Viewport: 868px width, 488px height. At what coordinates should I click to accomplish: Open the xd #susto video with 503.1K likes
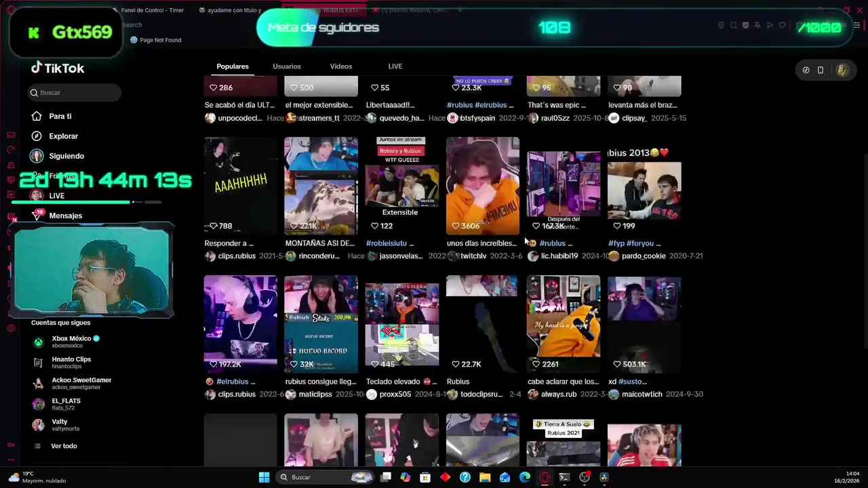pos(644,324)
